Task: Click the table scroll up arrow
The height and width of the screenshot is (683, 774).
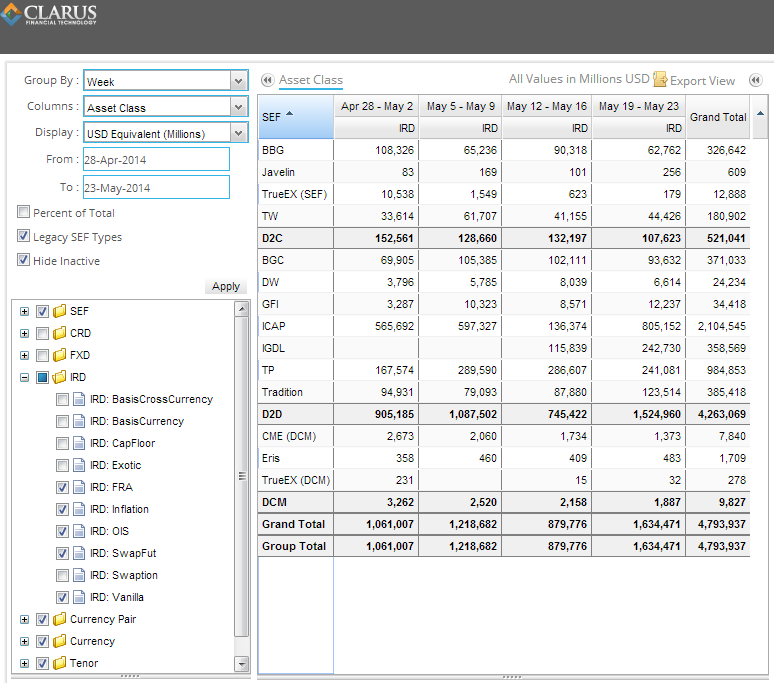Action: click(x=761, y=114)
